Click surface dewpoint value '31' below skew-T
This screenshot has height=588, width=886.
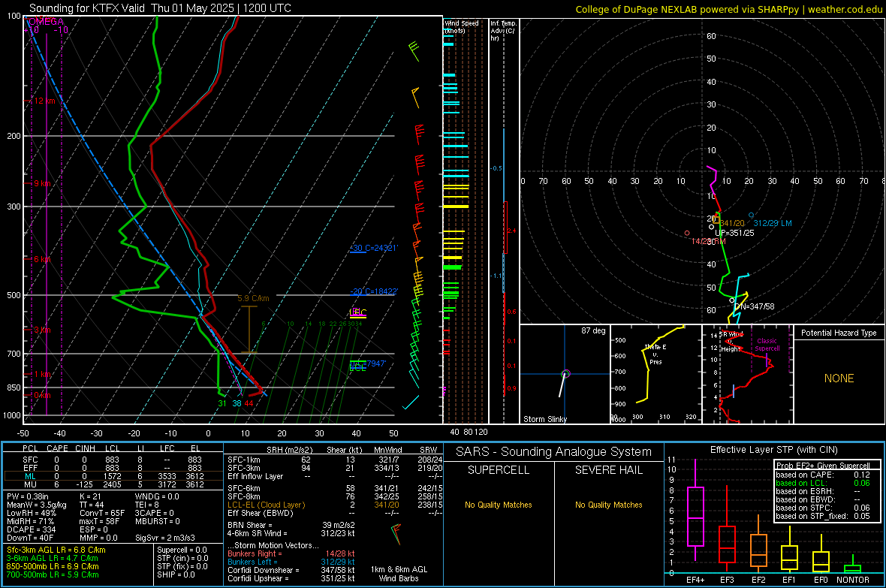coord(222,403)
